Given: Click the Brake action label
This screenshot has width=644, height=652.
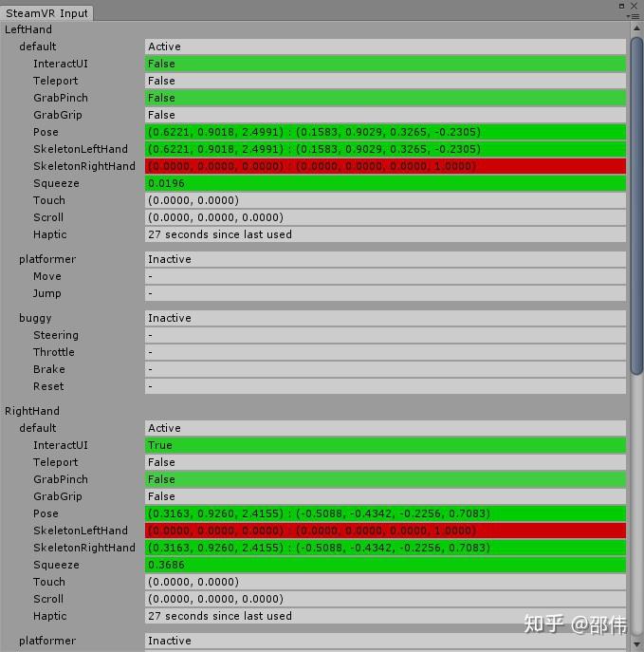Looking at the screenshot, I should [49, 369].
